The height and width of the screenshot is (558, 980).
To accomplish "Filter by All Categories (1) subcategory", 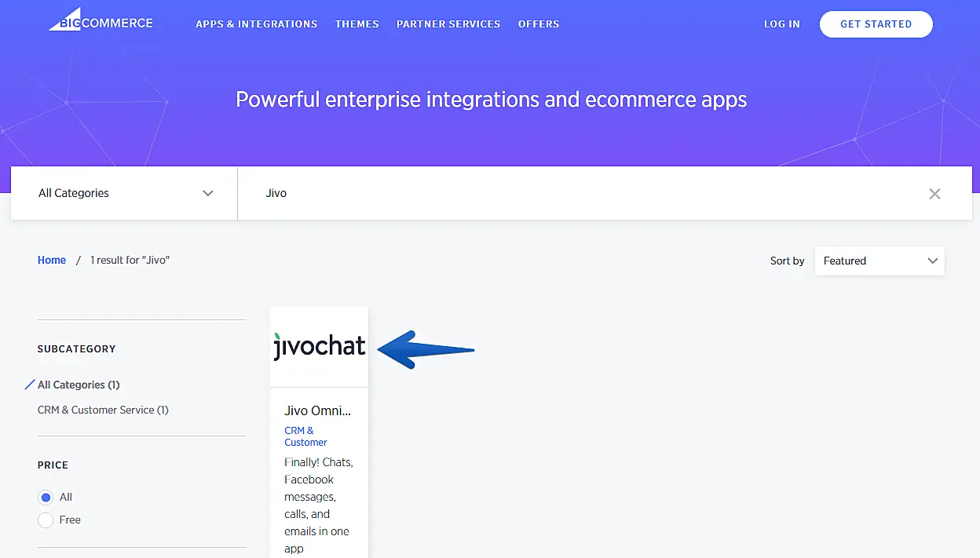I will point(79,385).
